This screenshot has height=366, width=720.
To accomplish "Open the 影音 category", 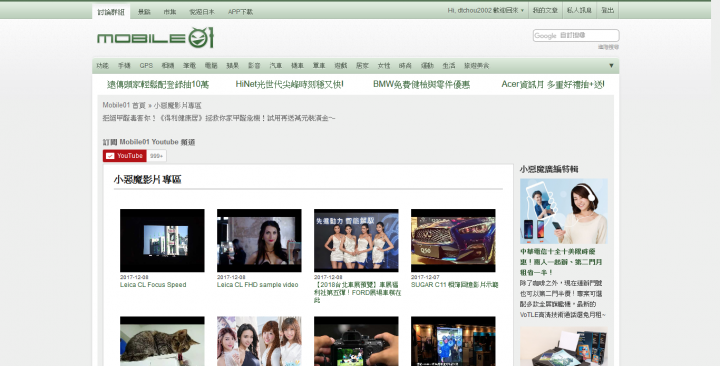I will [x=254, y=66].
